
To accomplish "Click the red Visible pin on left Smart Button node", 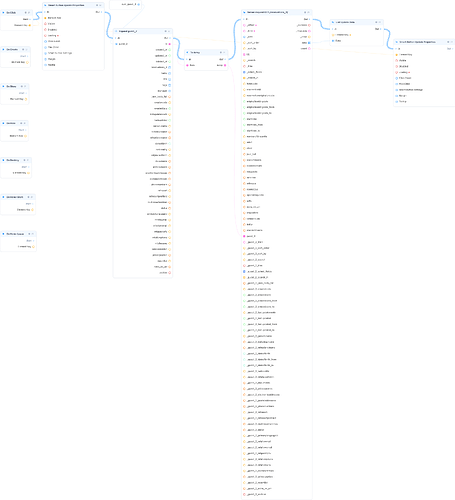I will pyautogui.click(x=45, y=24).
